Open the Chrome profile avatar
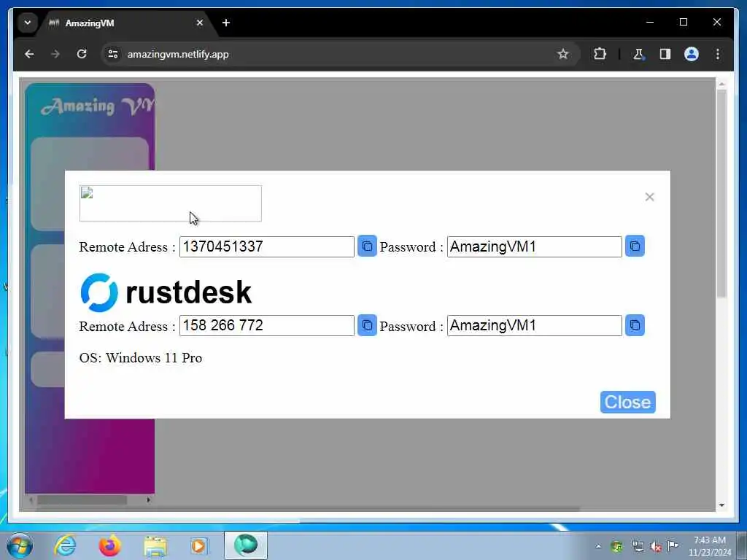 point(692,54)
